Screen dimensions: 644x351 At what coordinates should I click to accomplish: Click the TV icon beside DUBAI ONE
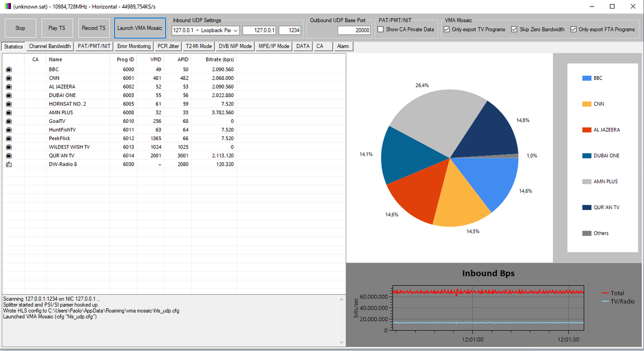[9, 95]
